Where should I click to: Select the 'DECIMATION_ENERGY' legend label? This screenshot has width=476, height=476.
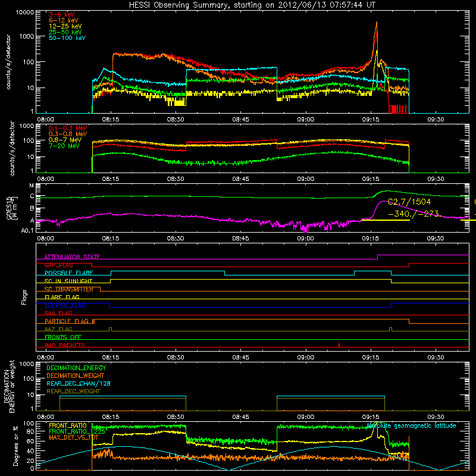76,368
